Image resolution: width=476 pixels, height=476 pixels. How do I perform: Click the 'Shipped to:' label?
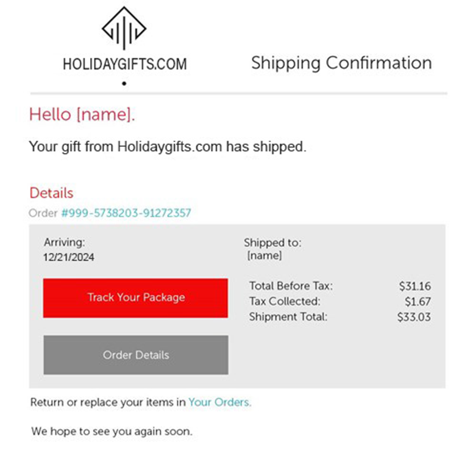[272, 243]
